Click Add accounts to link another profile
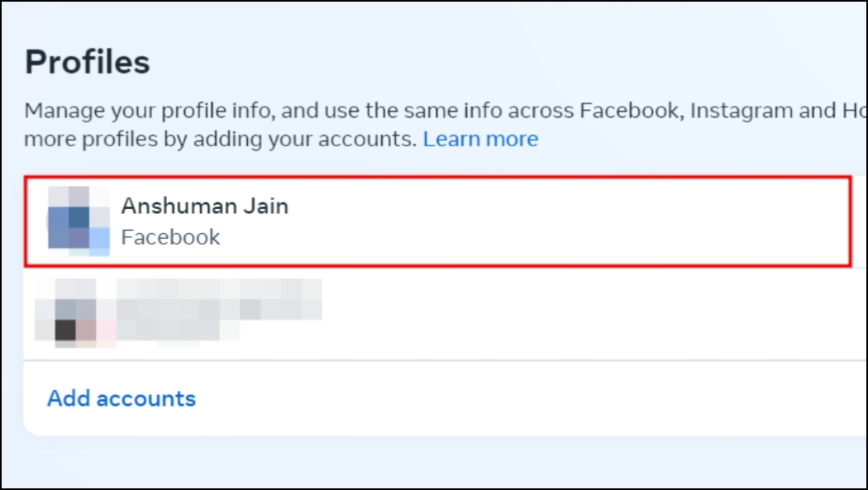This screenshot has width=868, height=490. click(121, 398)
